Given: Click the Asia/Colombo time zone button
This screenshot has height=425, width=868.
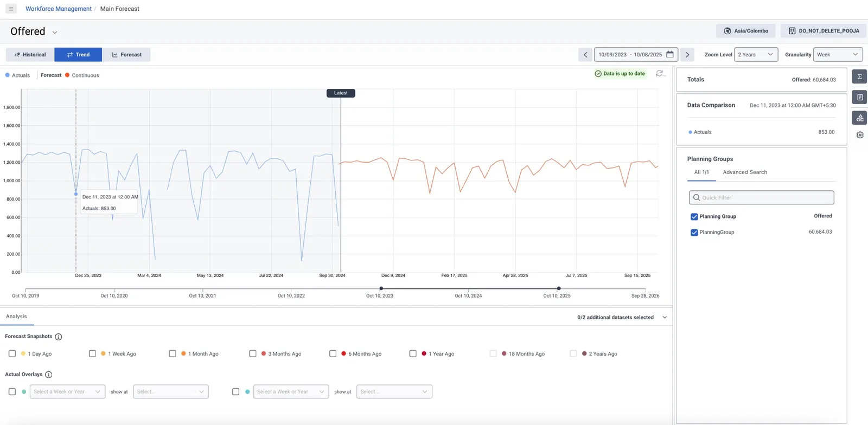Looking at the screenshot, I should pos(746,31).
